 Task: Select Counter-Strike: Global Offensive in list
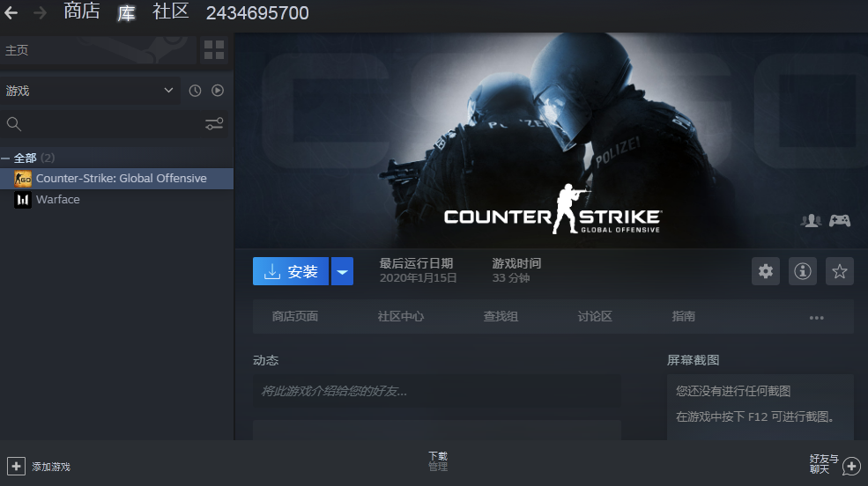116,179
